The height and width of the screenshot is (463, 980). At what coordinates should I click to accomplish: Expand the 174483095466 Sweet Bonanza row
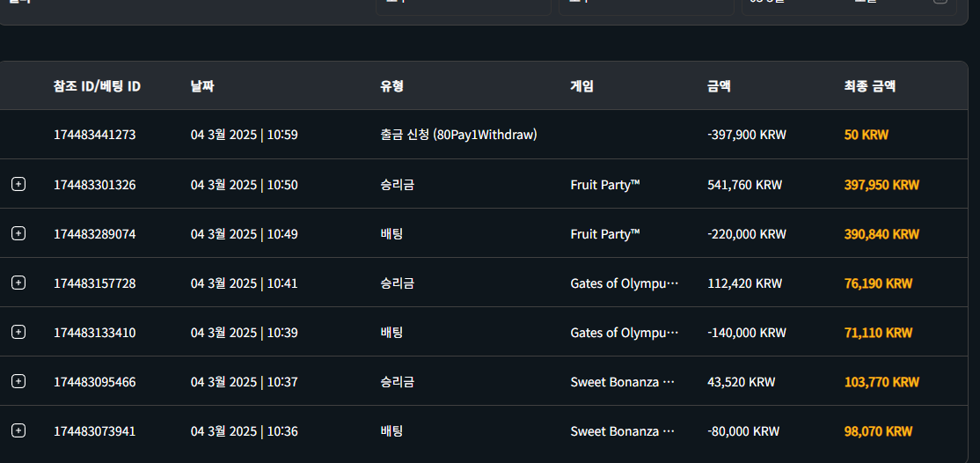click(x=18, y=381)
